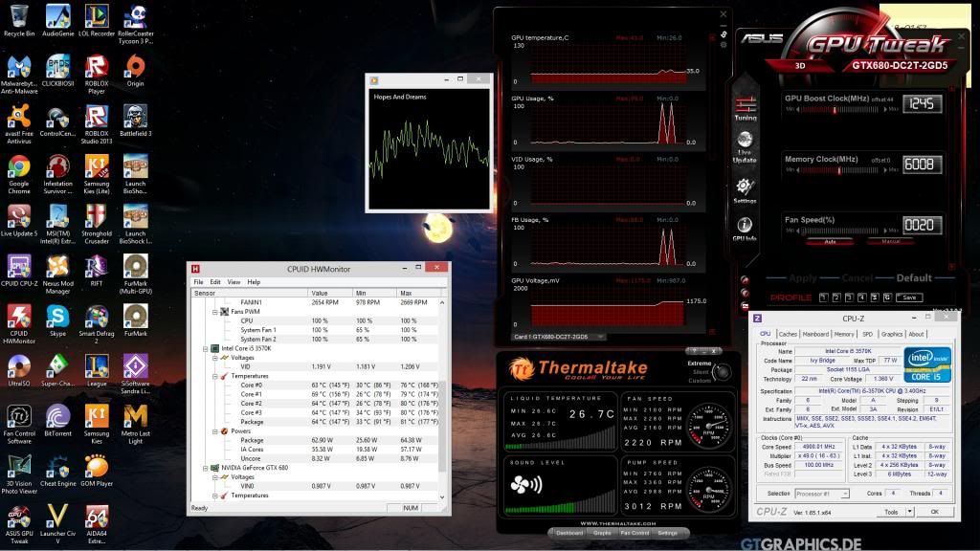Open the Recycle Bin
Screen dimensions: 980x551
click(19, 18)
